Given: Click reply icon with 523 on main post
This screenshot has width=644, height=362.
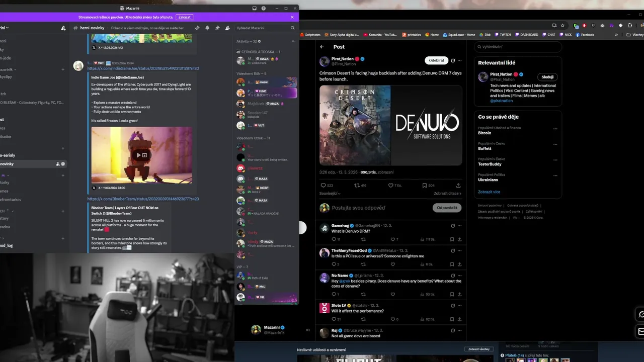Looking at the screenshot, I should [x=323, y=186].
